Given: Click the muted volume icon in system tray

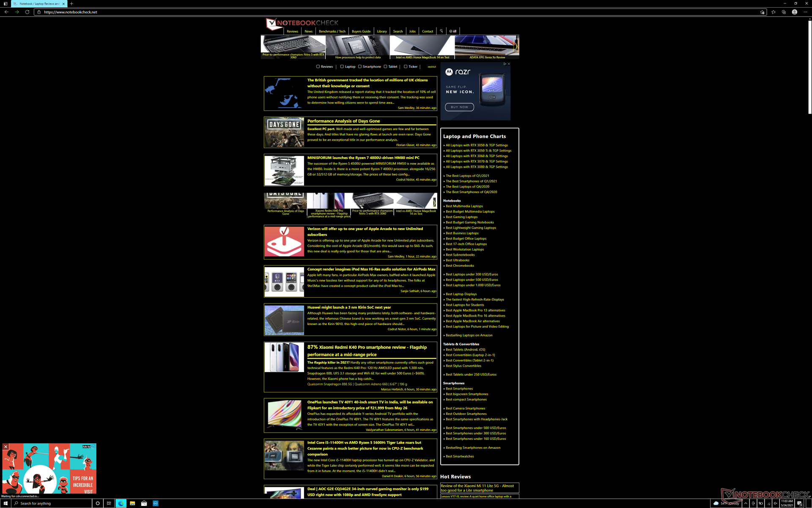Looking at the screenshot, I should (775, 503).
